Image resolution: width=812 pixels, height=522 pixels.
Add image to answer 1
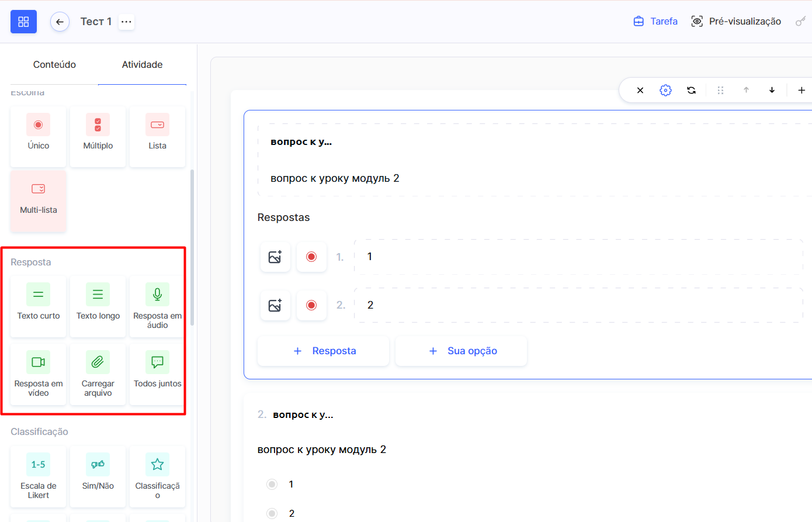(275, 257)
